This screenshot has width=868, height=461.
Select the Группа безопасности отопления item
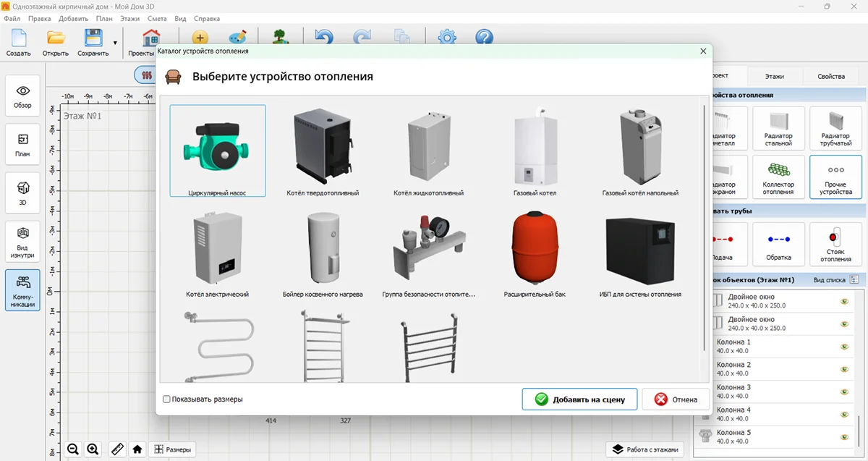[x=428, y=252]
